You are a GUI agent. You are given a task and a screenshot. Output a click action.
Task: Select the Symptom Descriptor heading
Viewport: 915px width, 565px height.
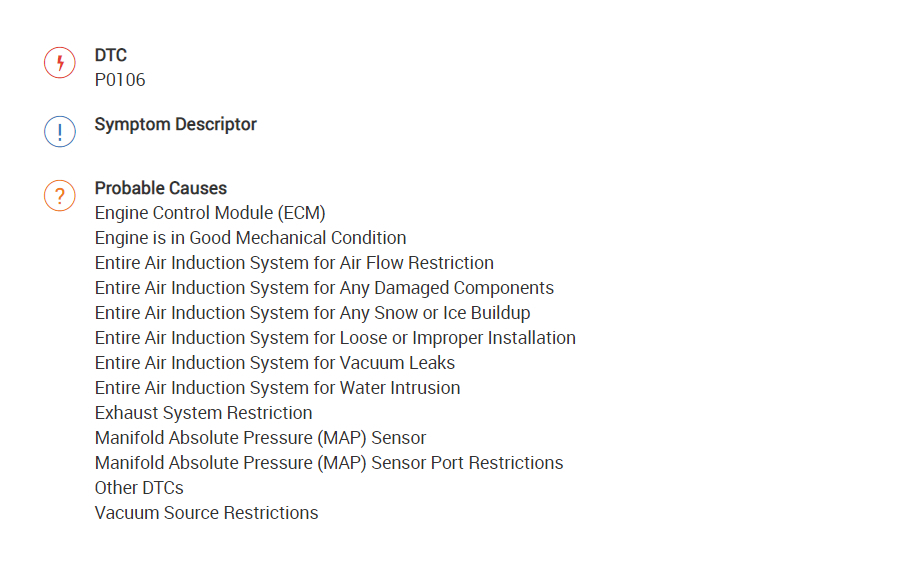pos(175,125)
